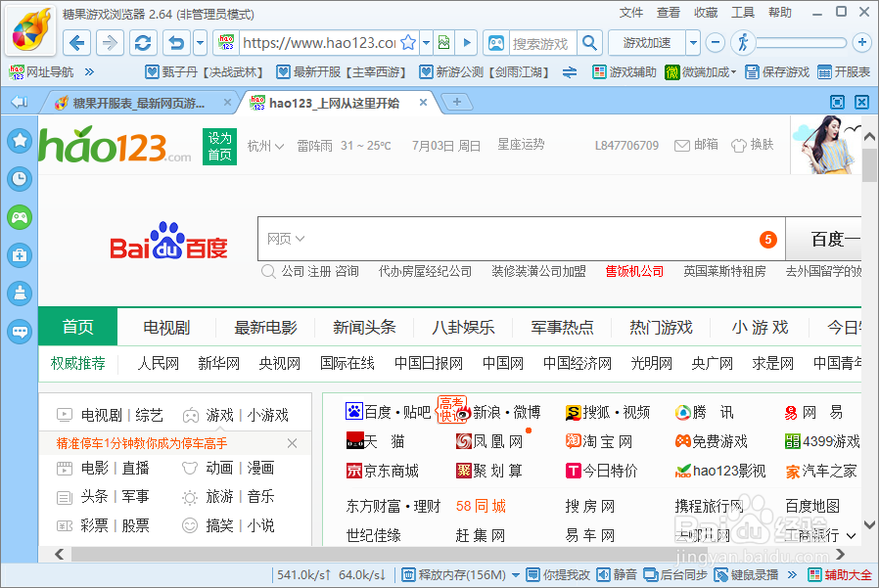Switch to the 糖果开服表 tab
The height and width of the screenshot is (588, 879).
(138, 103)
